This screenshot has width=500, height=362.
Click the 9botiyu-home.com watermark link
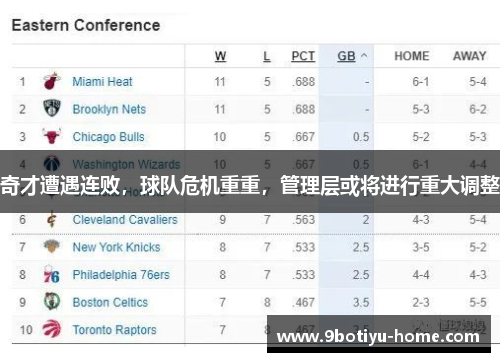[379, 334]
